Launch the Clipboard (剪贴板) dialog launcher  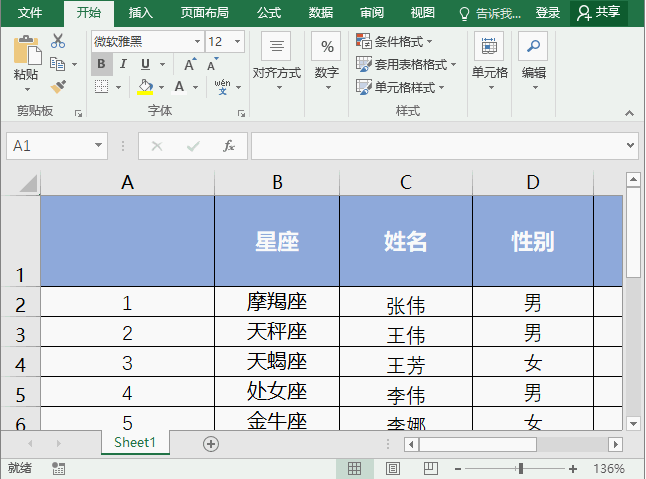(x=78, y=113)
